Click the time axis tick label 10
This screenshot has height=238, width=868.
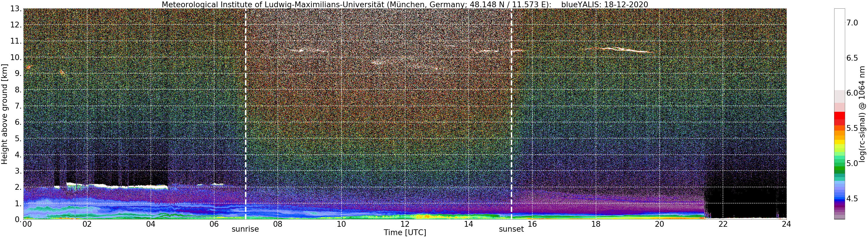341,224
